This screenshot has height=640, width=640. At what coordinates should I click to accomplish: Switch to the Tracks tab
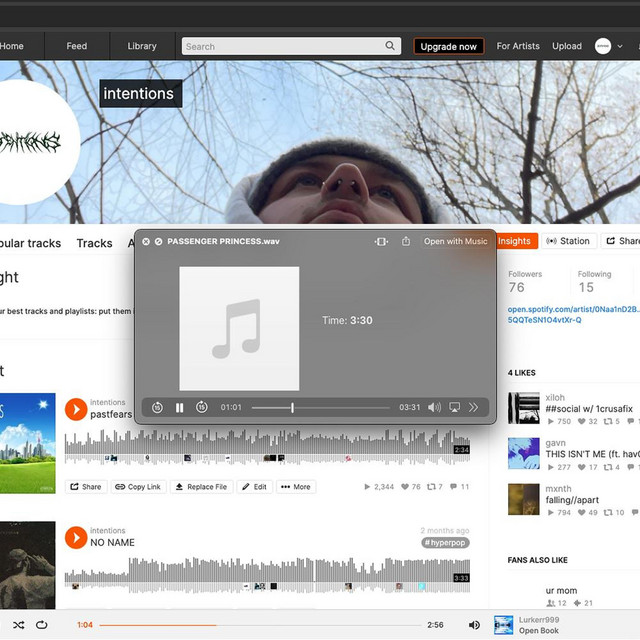click(x=94, y=243)
